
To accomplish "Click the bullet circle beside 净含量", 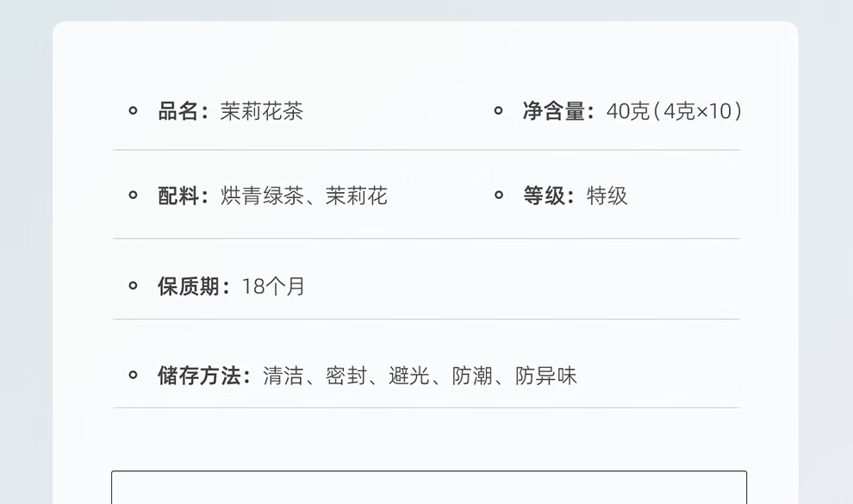I will pos(498,110).
